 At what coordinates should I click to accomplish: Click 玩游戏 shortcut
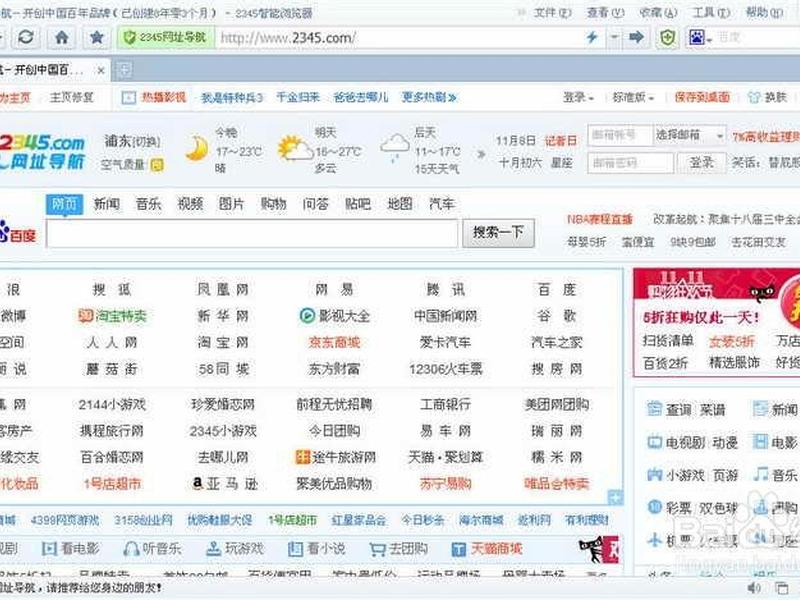[235, 548]
